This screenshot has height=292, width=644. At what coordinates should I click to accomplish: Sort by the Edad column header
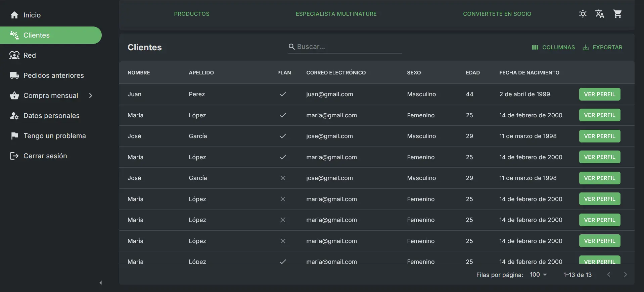472,72
